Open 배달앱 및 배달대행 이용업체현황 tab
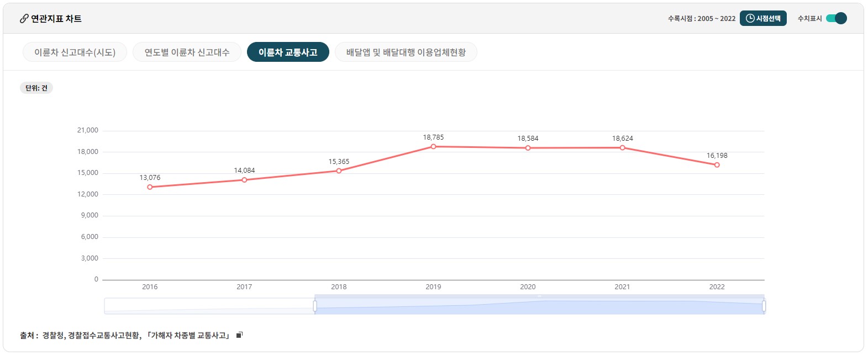Image resolution: width=868 pixels, height=356 pixels. click(406, 52)
